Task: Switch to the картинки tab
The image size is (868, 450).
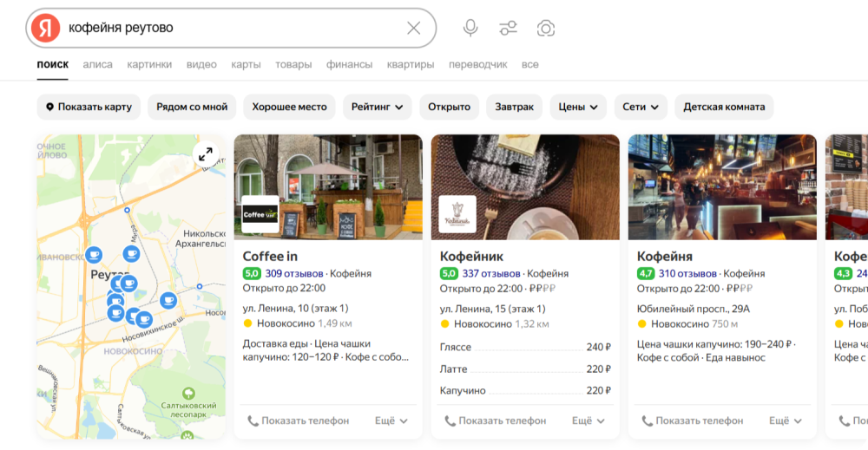Action: pyautogui.click(x=149, y=65)
